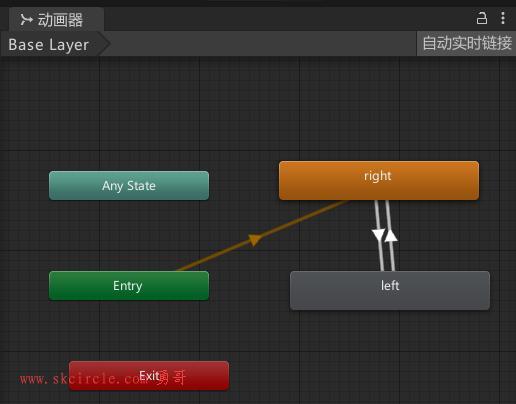Screen dimensions: 516x404
Task: Click the 'right' label text on the orange node
Action: pyautogui.click(x=377, y=176)
